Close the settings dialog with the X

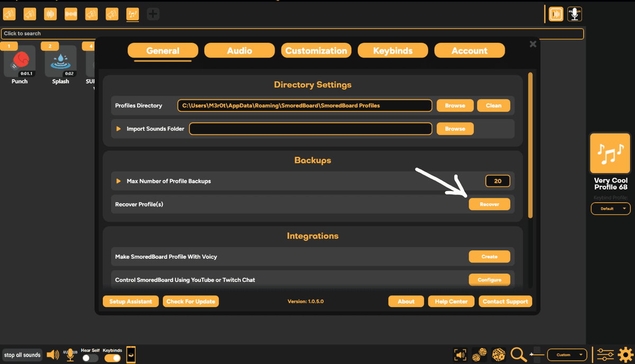pyautogui.click(x=533, y=44)
